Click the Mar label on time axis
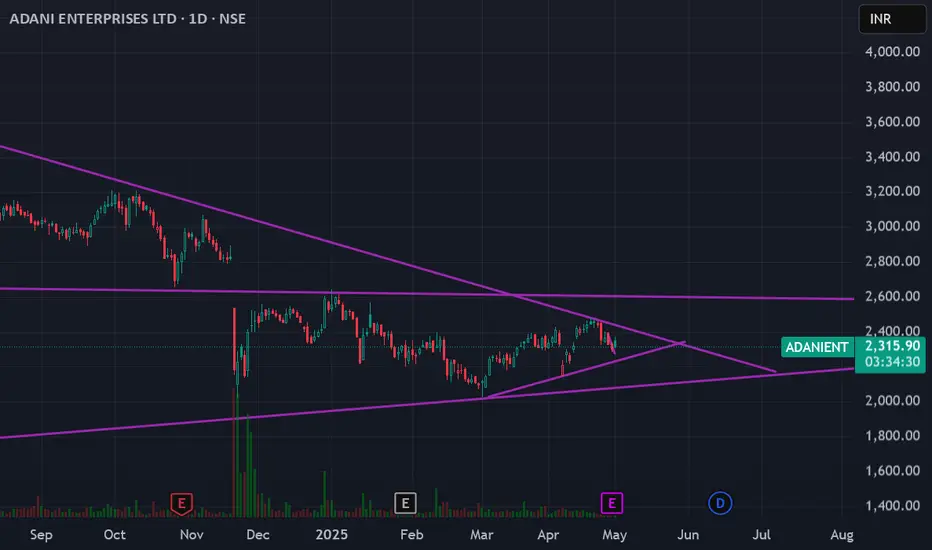Screen dimensions: 932x550 point(481,535)
